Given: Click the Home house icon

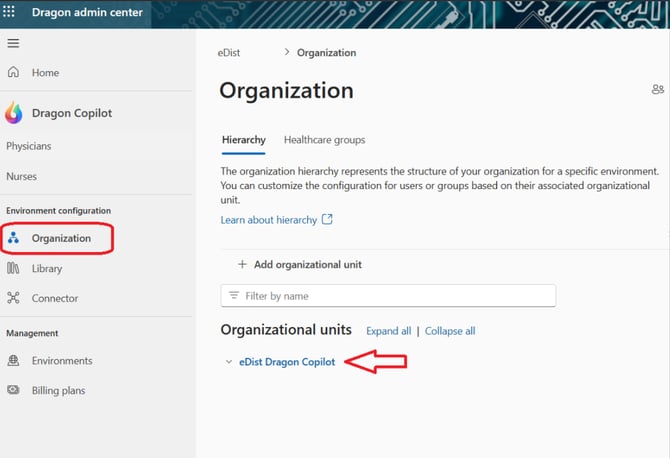Looking at the screenshot, I should tap(13, 73).
